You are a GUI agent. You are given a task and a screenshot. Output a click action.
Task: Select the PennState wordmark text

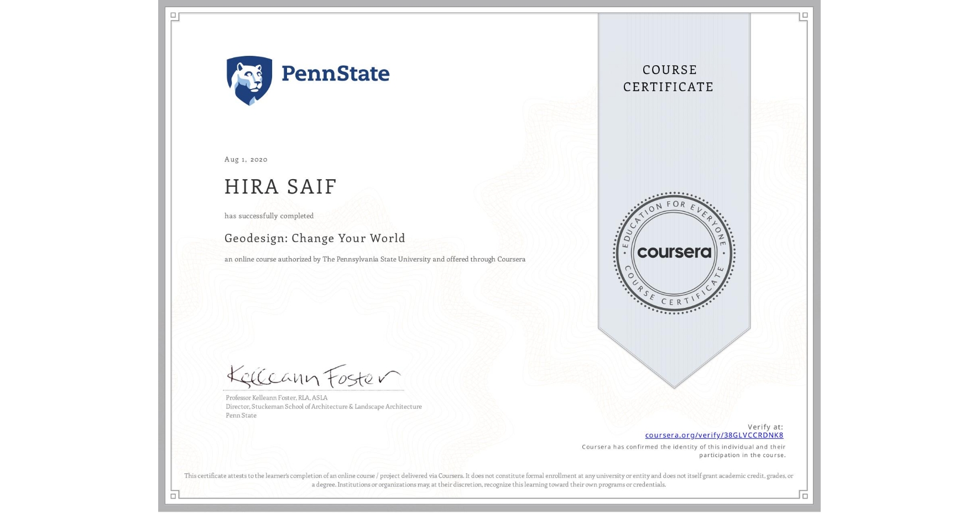(334, 74)
